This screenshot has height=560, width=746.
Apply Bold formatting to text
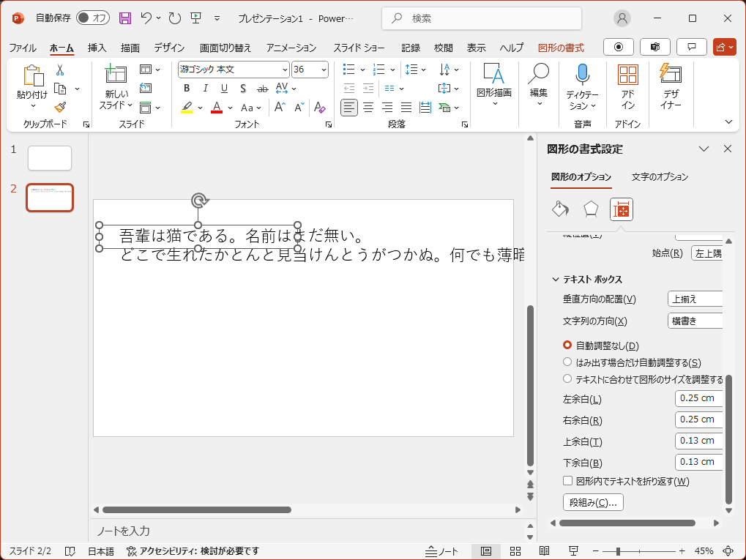pos(187,88)
